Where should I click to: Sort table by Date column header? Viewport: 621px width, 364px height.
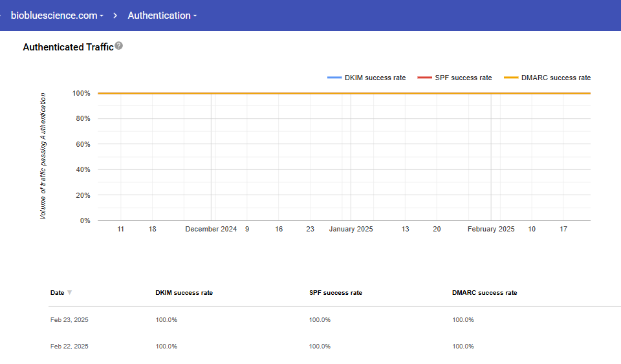(57, 293)
